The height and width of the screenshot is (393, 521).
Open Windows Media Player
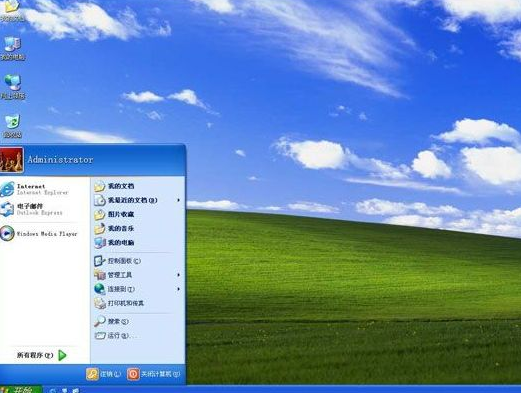[39, 233]
